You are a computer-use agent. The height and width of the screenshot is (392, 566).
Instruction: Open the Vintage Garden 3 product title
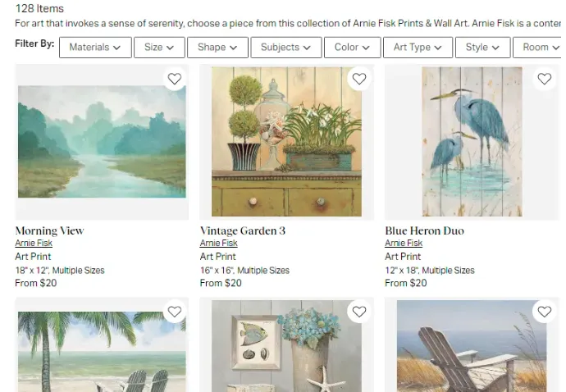click(x=243, y=230)
